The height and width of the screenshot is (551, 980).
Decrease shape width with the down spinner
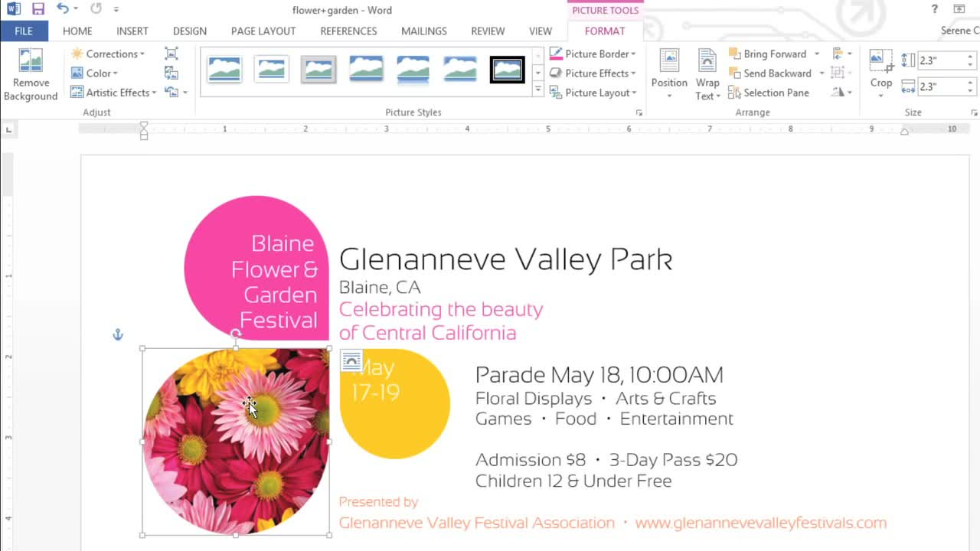tap(971, 91)
